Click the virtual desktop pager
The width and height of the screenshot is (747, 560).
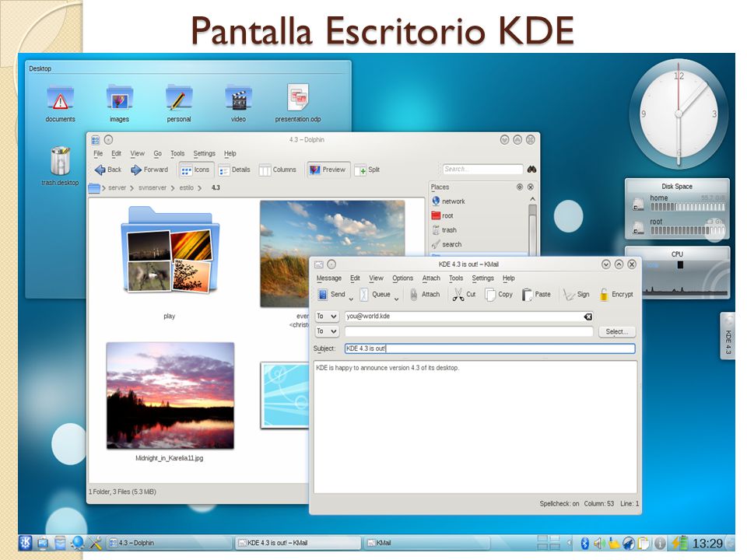click(549, 542)
